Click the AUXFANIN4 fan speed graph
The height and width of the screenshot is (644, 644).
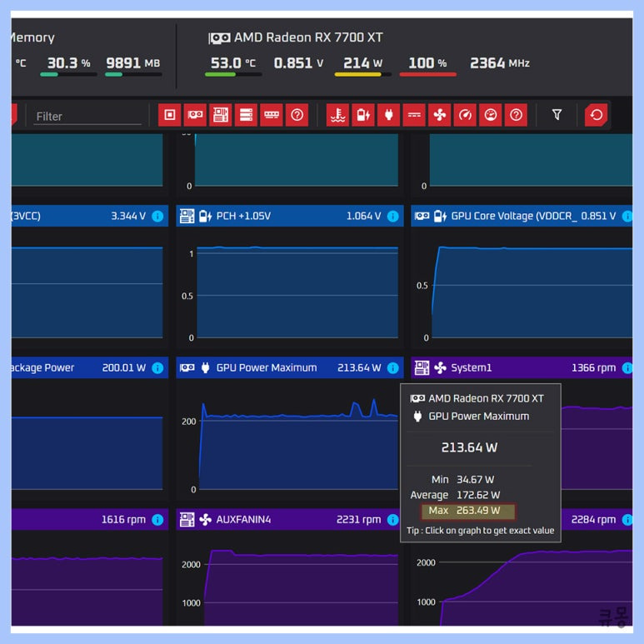(x=301, y=587)
